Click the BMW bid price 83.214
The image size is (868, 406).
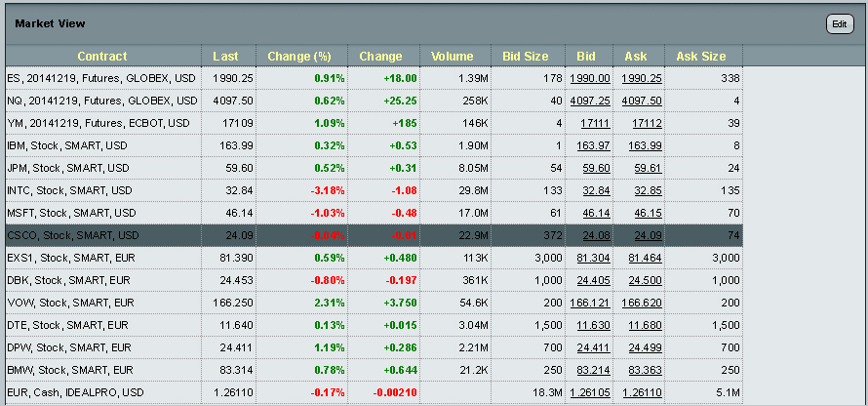593,370
